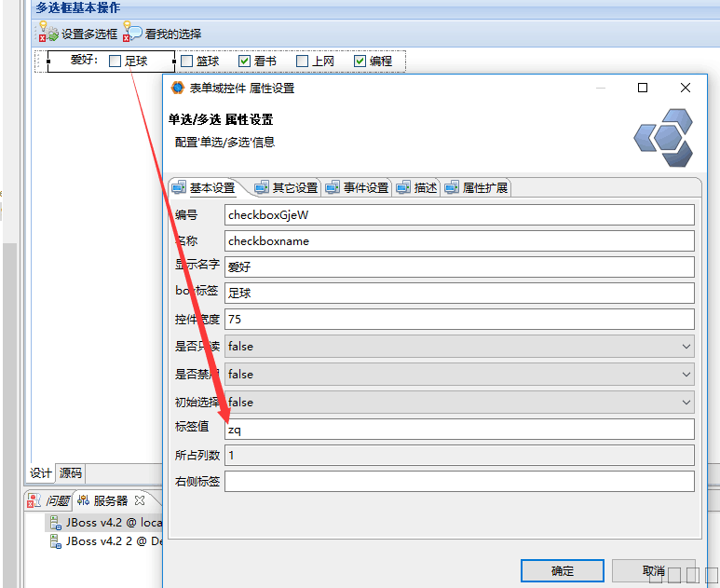Click the 问题 panel icon
The image size is (720, 588).
coord(34,500)
